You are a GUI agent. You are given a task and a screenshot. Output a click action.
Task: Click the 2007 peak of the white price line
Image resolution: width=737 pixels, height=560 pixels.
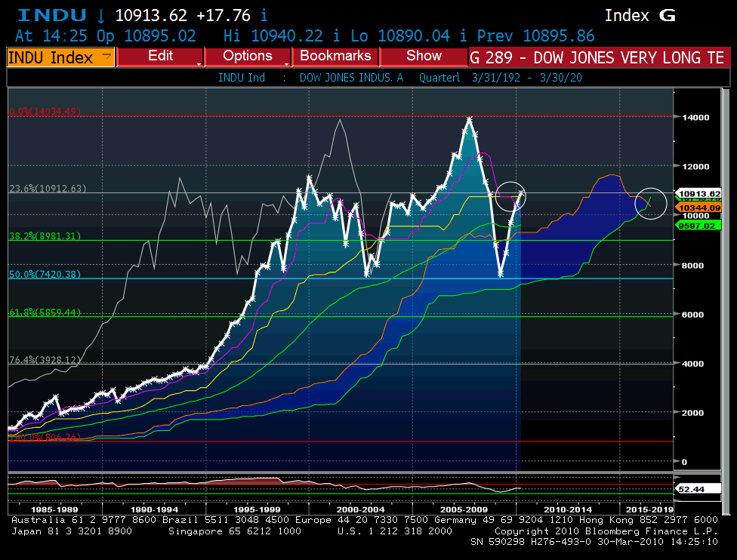(x=469, y=119)
